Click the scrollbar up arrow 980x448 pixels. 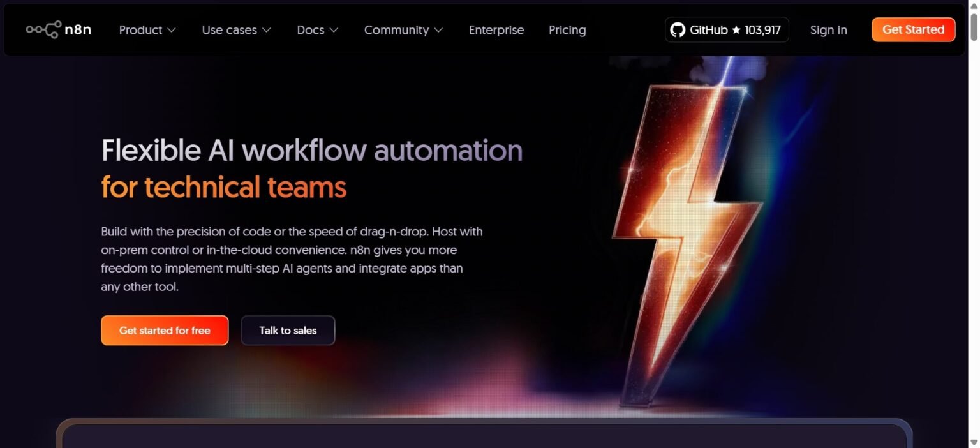coord(974,5)
